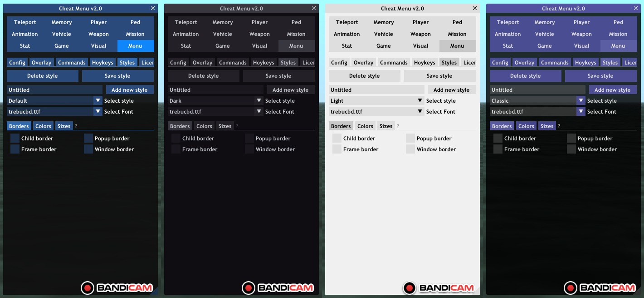
Task: Switch to Borders tab in Light style window
Action: click(341, 126)
